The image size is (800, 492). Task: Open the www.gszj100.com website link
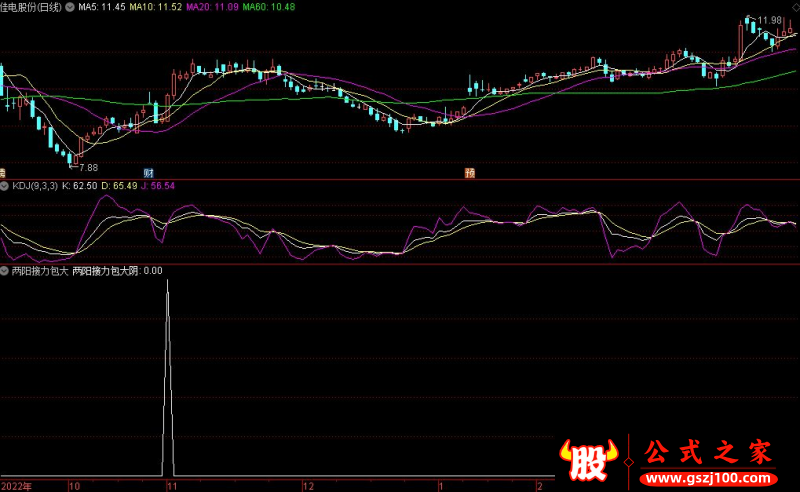point(707,475)
